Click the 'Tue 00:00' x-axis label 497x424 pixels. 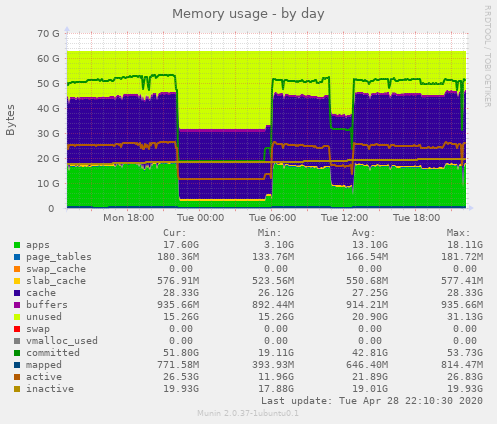coord(200,218)
